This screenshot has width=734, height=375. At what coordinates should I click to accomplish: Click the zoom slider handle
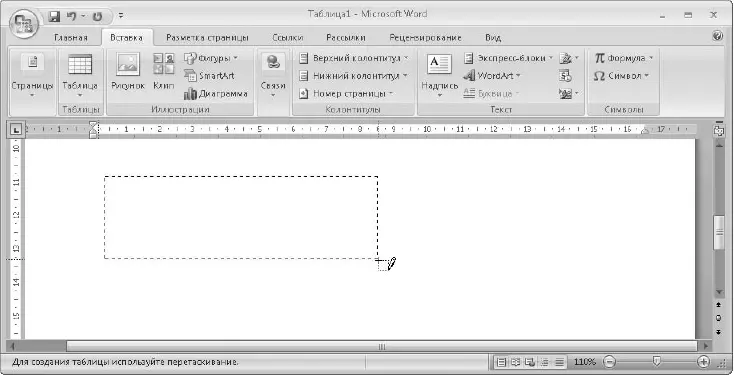coord(657,361)
